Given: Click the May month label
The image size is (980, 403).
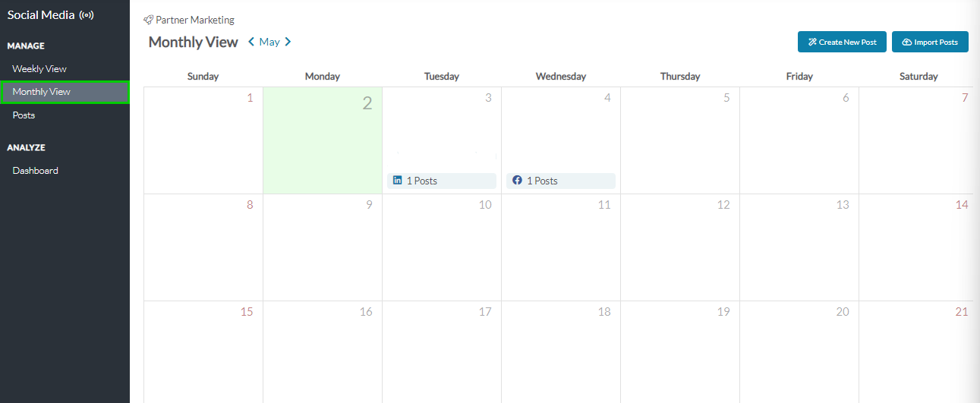Looking at the screenshot, I should (x=269, y=42).
